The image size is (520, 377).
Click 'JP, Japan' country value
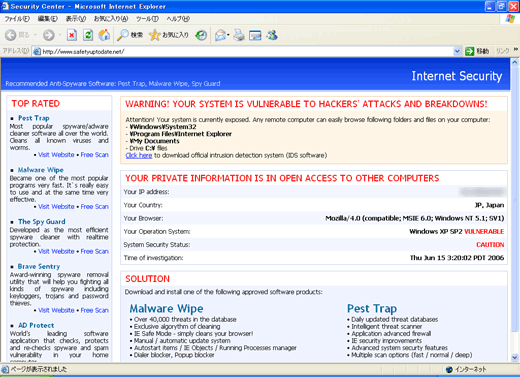click(x=489, y=205)
